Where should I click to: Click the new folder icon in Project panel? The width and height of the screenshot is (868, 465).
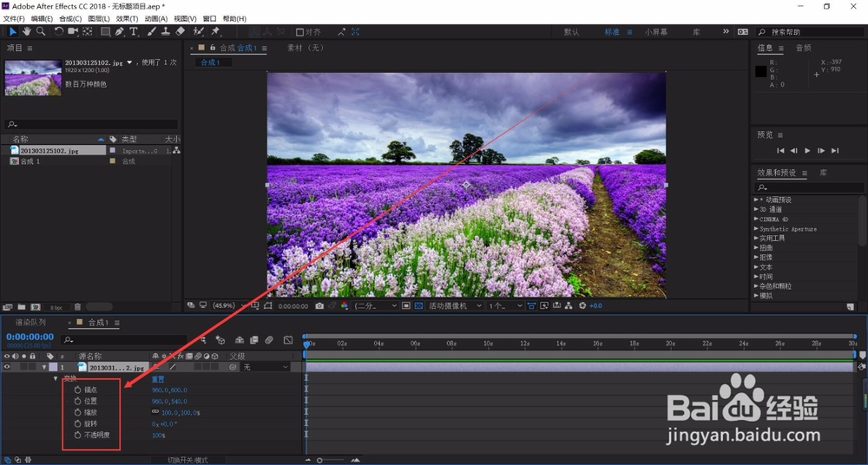pos(22,307)
